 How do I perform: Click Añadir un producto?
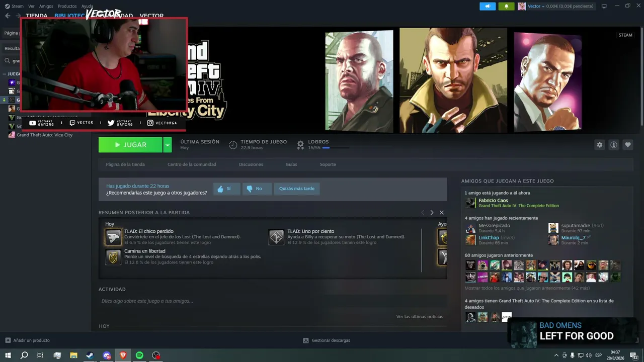click(x=27, y=340)
